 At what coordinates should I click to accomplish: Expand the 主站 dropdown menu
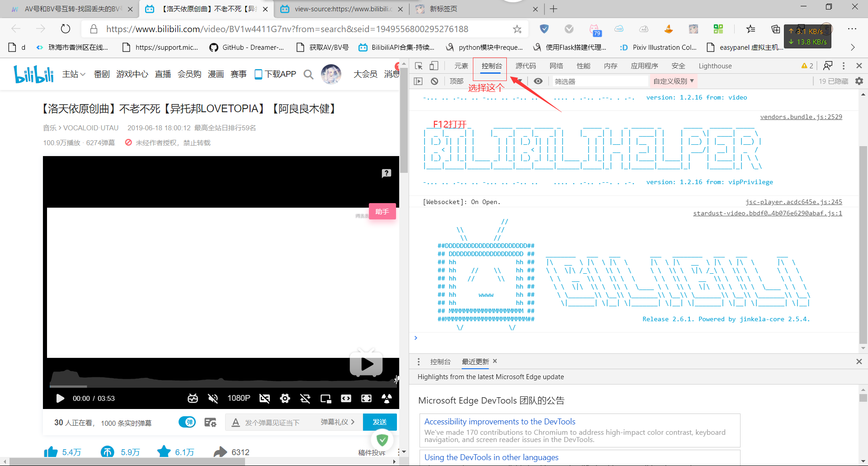click(74, 74)
